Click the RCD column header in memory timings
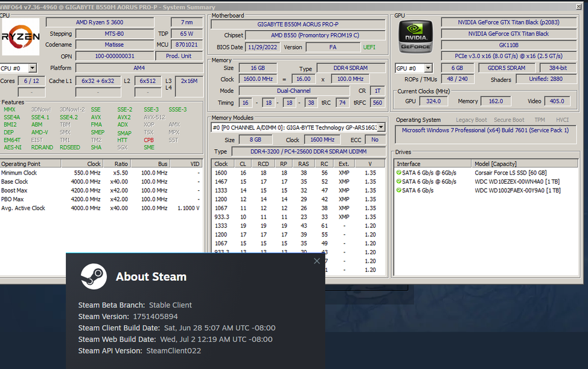The width and height of the screenshot is (588, 369). pyautogui.click(x=263, y=164)
